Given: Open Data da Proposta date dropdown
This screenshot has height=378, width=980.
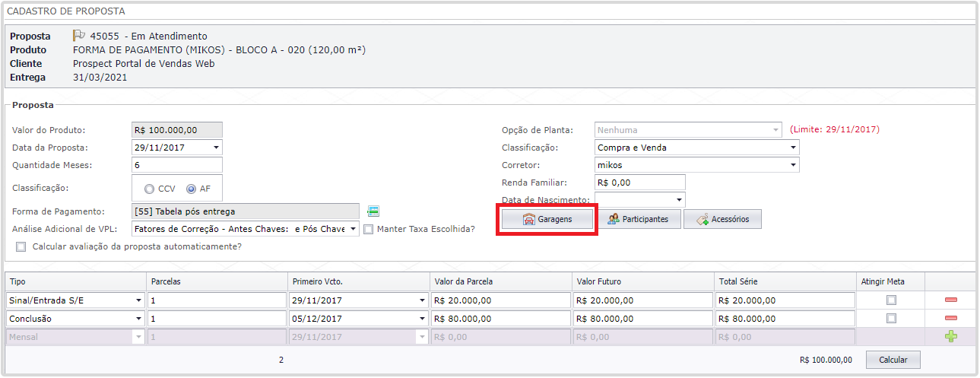Looking at the screenshot, I should [x=217, y=148].
